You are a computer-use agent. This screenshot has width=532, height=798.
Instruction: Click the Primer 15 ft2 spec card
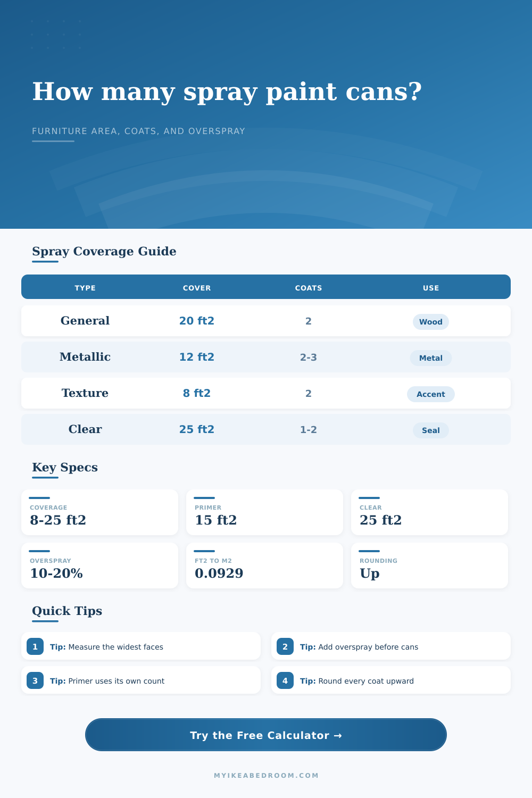(x=264, y=512)
